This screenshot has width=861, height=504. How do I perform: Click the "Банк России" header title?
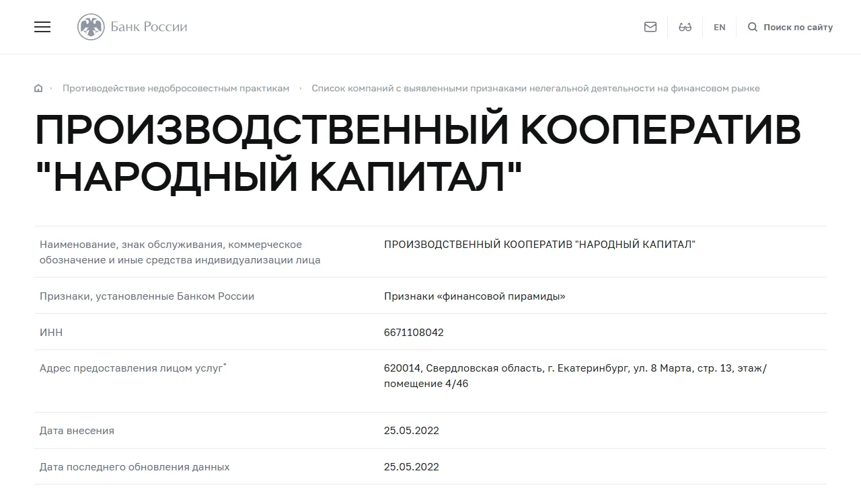click(x=149, y=27)
